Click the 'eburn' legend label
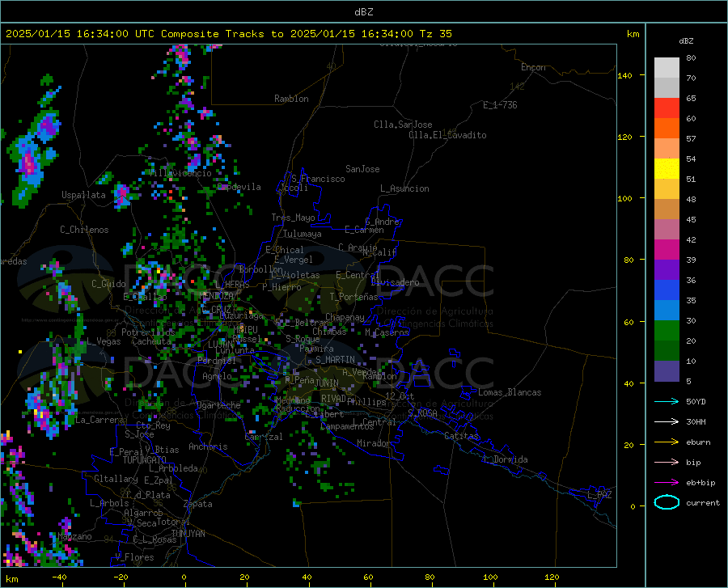Viewport: 728px width, 588px height. [x=698, y=442]
